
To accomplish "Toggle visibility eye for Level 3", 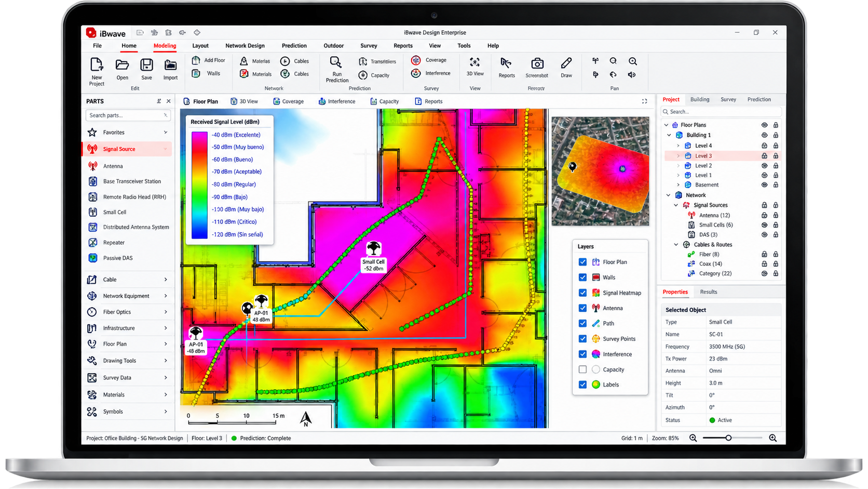I will point(764,156).
